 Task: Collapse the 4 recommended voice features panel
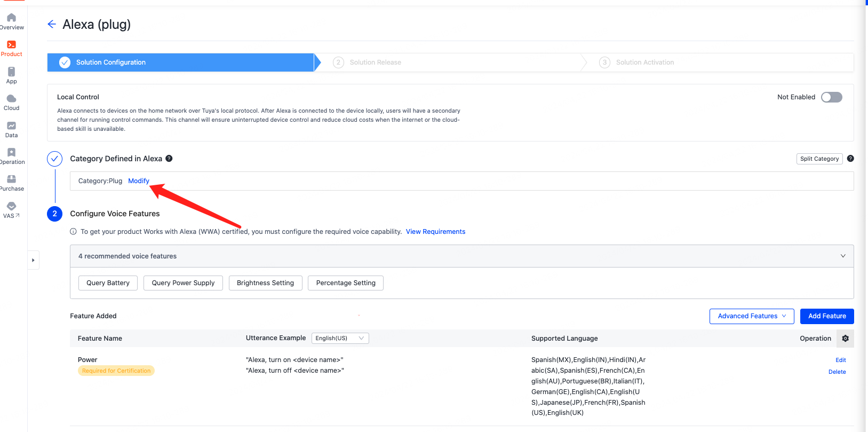coord(843,256)
